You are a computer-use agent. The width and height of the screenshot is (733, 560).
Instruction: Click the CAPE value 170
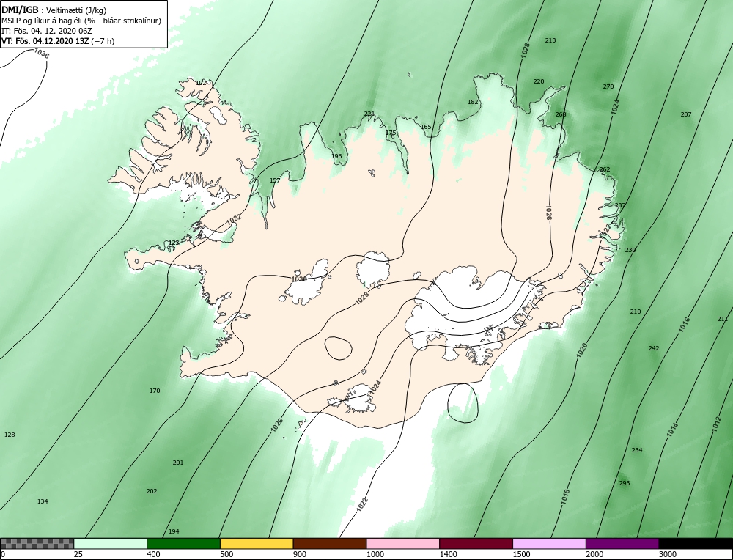[x=154, y=391]
